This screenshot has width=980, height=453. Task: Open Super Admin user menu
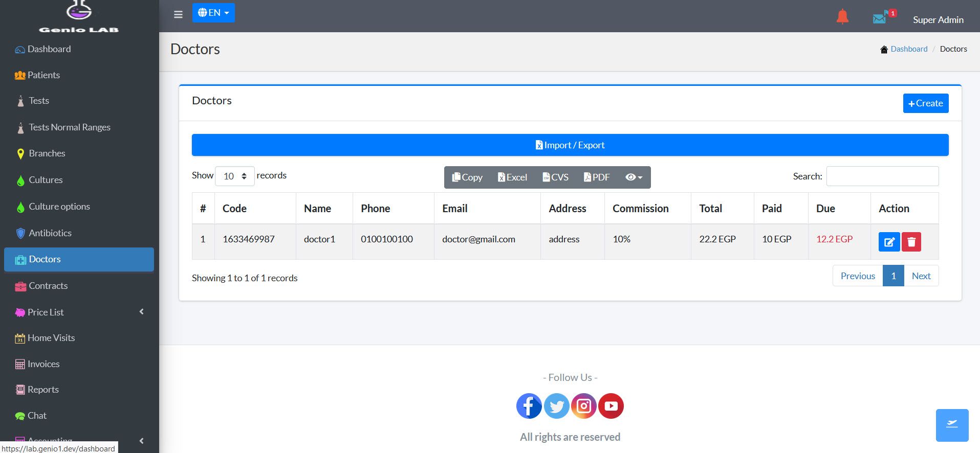tap(938, 20)
